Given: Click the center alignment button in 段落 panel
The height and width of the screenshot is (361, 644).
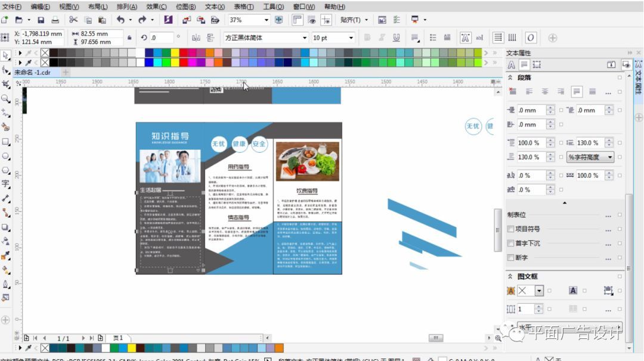Looking at the screenshot, I should (546, 91).
